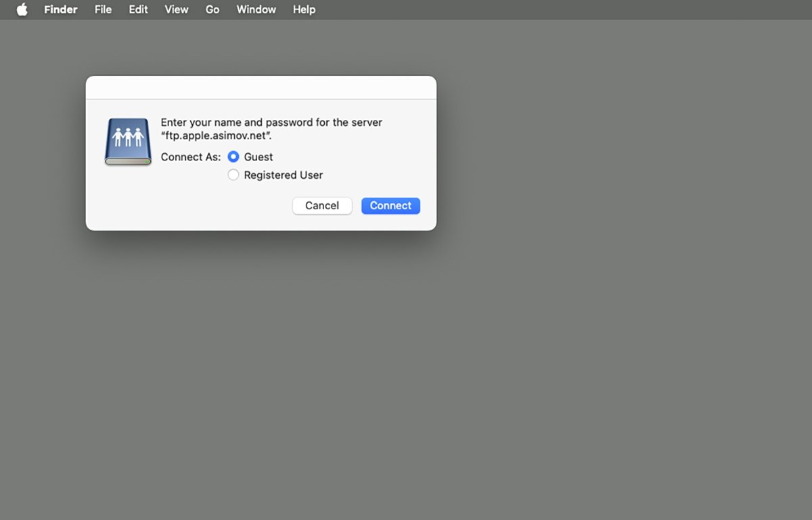
Task: Click the "Connect As:" label
Action: (191, 157)
